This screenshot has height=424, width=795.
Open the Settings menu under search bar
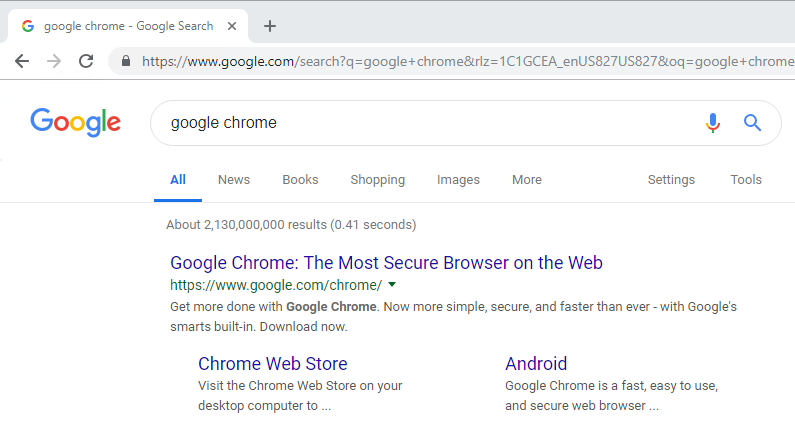671,180
